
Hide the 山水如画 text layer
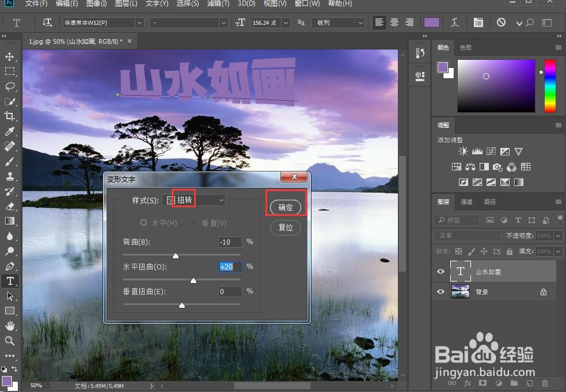440,272
